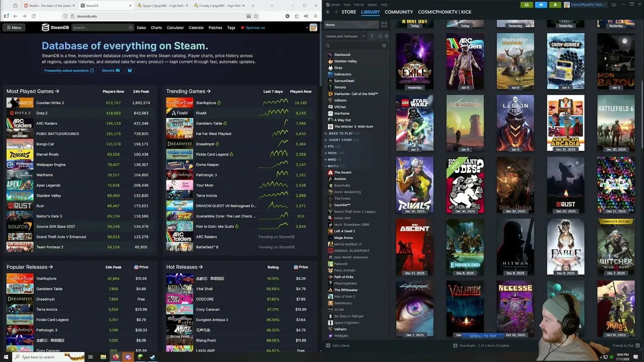Click Add a Game in Steam
Screen dimensions: 644x362
tap(338, 345)
